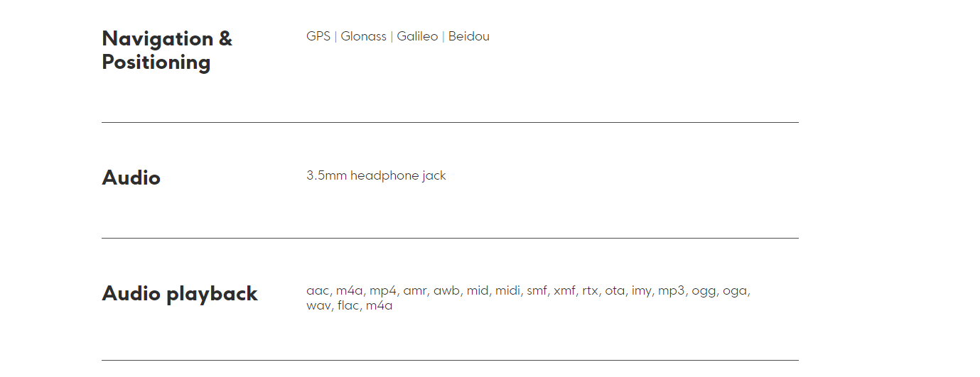This screenshot has width=980, height=377.
Task: Click the Audio playback heading
Action: [180, 294]
